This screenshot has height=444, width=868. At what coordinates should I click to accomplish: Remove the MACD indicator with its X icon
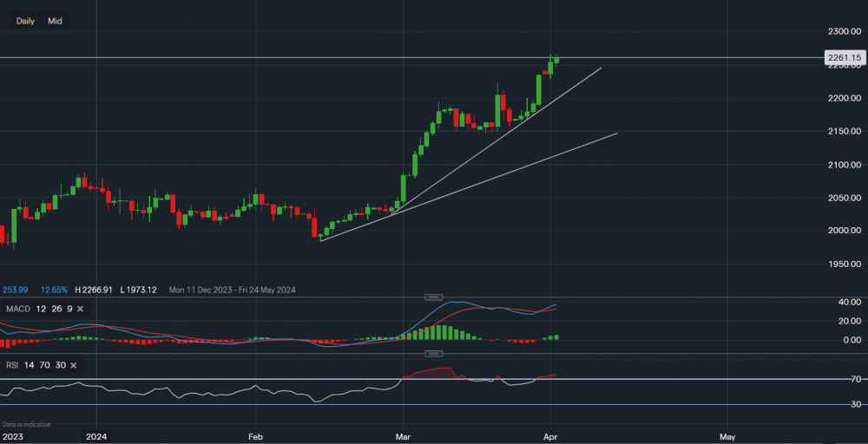click(x=81, y=309)
